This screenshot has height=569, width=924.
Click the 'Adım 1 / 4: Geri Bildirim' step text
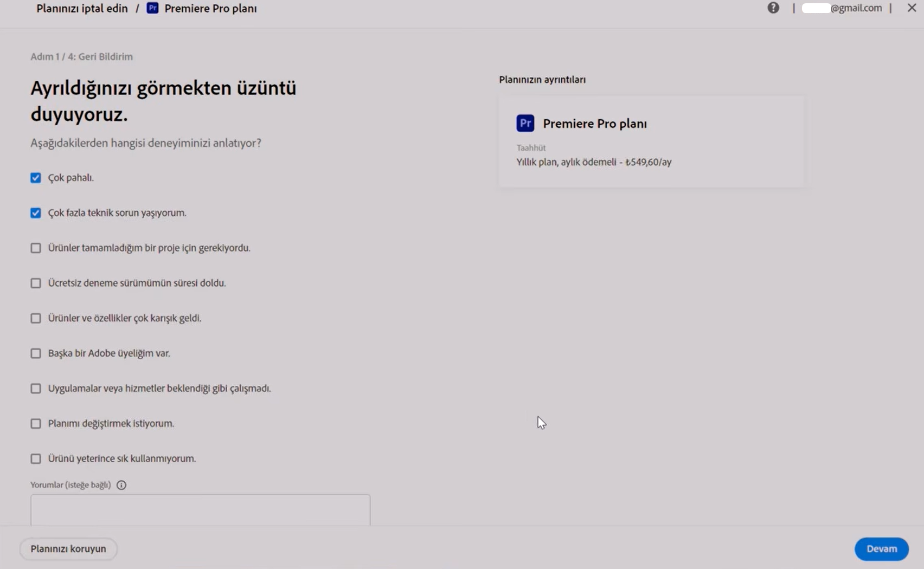click(x=81, y=56)
